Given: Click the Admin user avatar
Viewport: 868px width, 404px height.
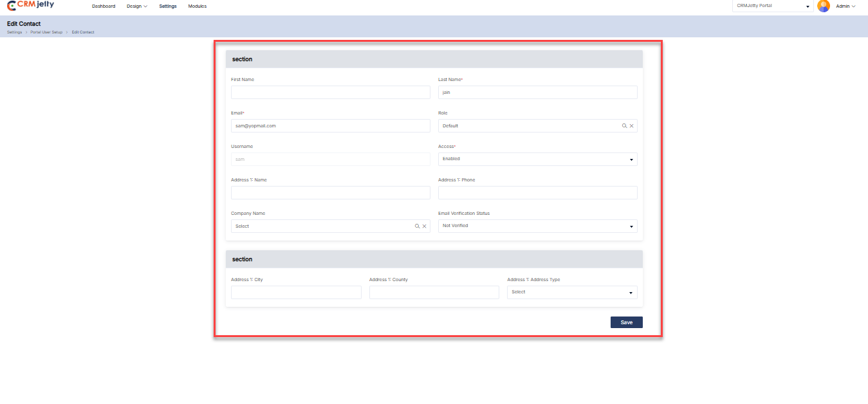Looking at the screenshot, I should [823, 6].
